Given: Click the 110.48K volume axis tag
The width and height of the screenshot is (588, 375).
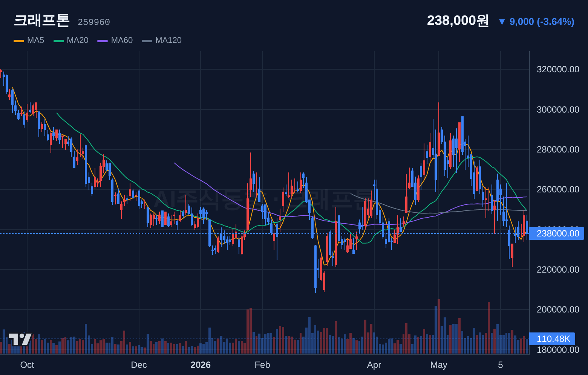Looking at the screenshot, I should [x=552, y=339].
